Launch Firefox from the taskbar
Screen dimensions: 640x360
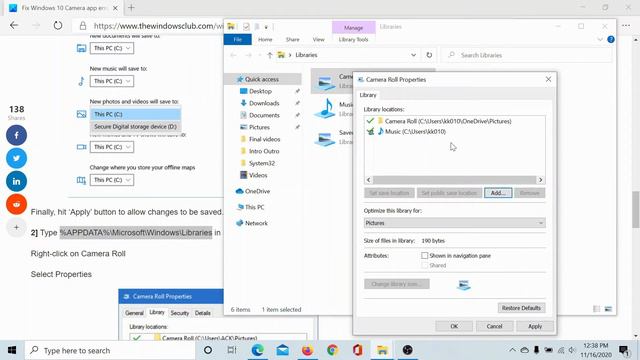[307, 350]
